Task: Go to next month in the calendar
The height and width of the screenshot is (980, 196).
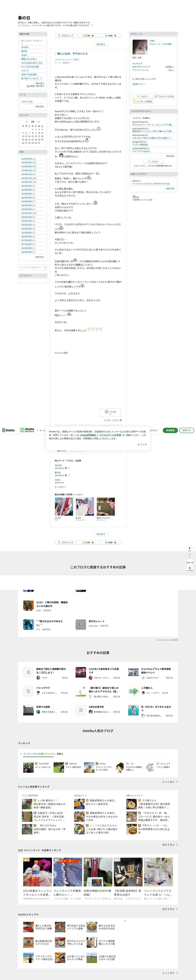Action: 38,122
